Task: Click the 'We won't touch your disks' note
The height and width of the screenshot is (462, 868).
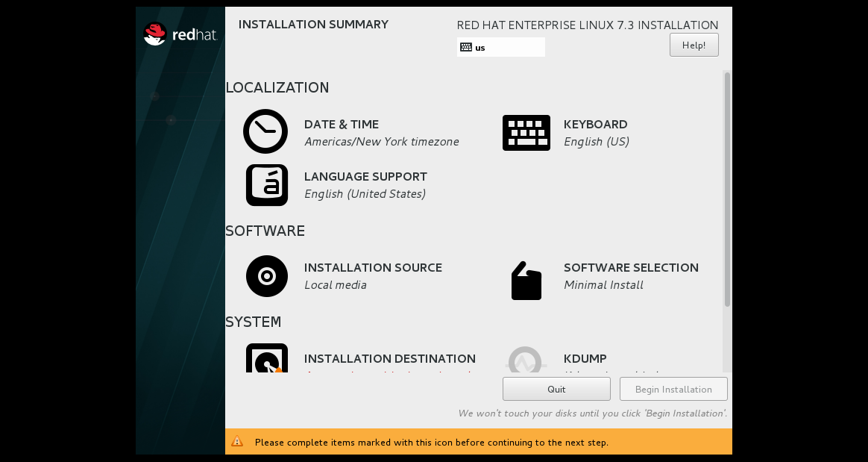Action: click(x=593, y=413)
